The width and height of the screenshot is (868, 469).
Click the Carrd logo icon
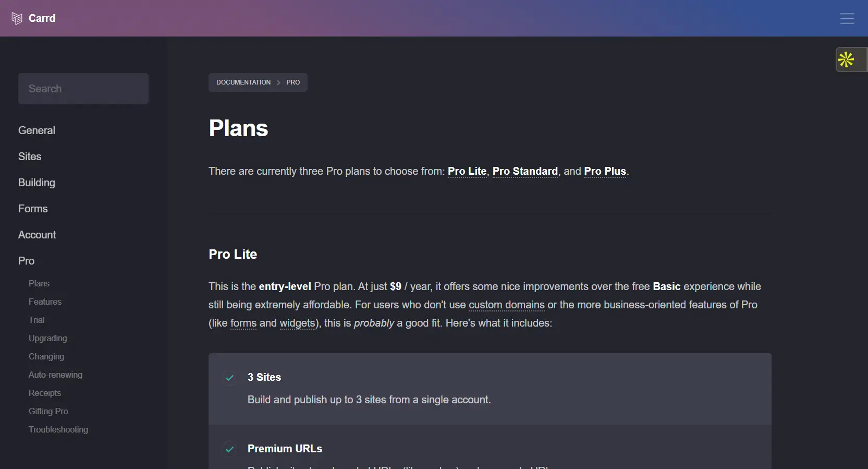tap(17, 18)
